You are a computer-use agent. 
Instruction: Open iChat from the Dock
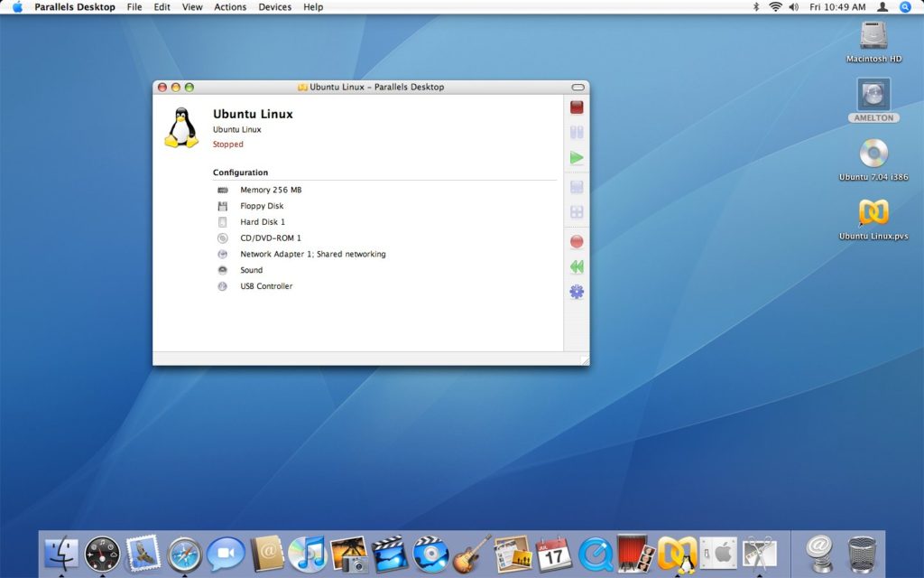[x=226, y=554]
